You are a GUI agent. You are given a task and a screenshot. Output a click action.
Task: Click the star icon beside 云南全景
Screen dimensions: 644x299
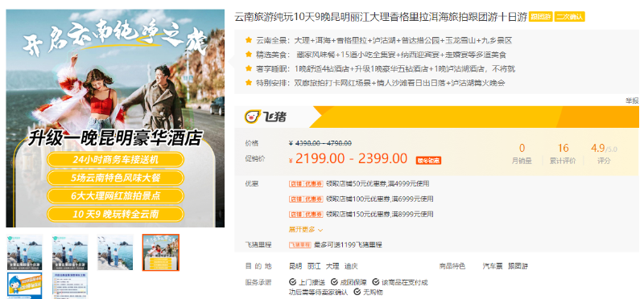(x=248, y=40)
